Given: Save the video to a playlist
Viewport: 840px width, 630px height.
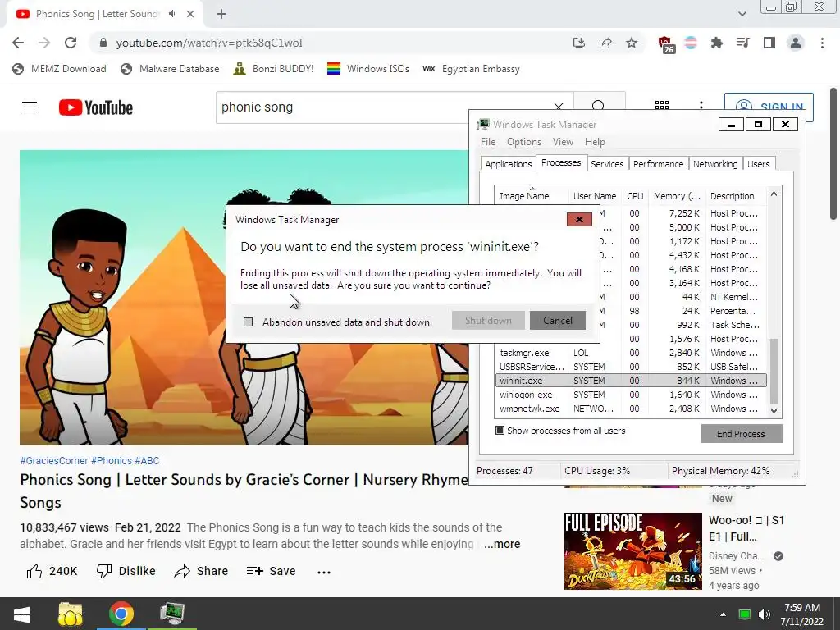Looking at the screenshot, I should tap(271, 571).
